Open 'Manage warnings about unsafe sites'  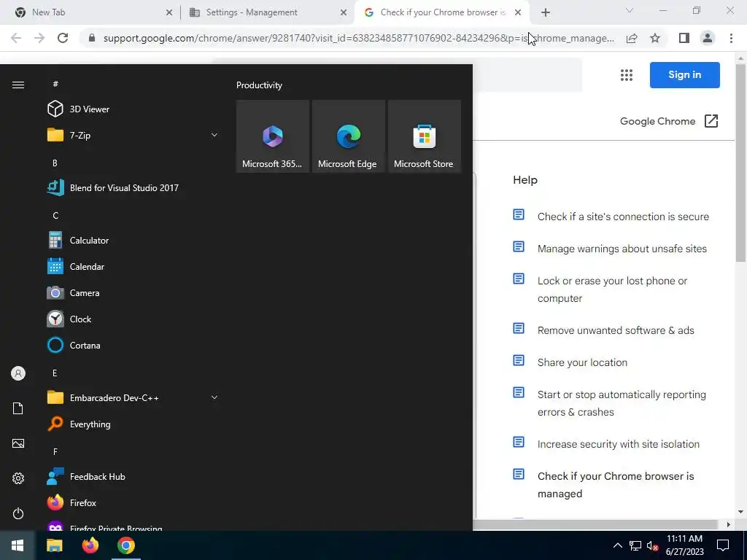pos(622,249)
